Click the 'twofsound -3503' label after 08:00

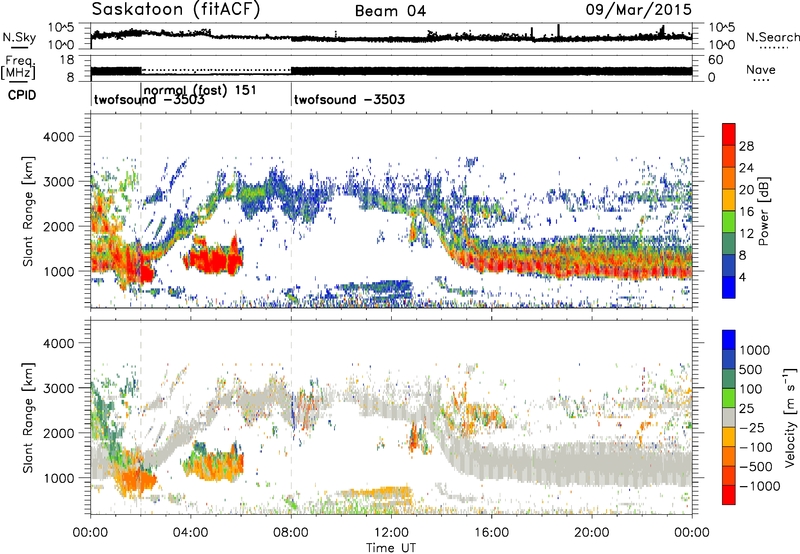coord(349,99)
